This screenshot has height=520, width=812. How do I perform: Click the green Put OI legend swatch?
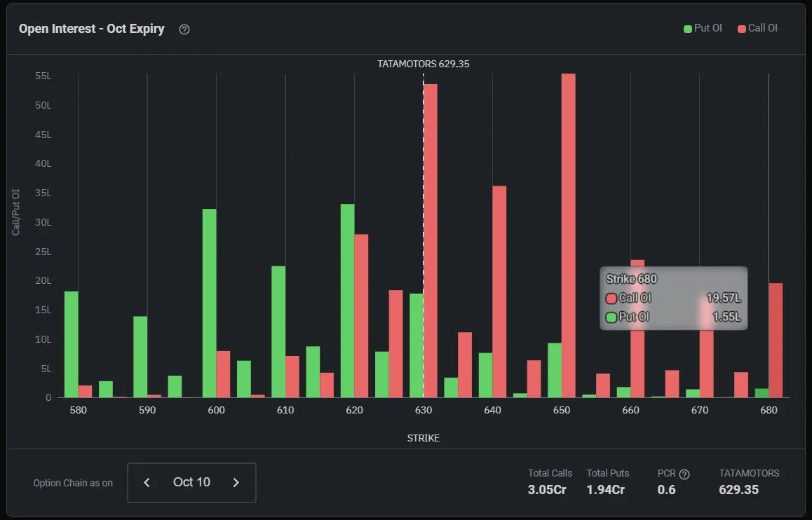click(688, 29)
